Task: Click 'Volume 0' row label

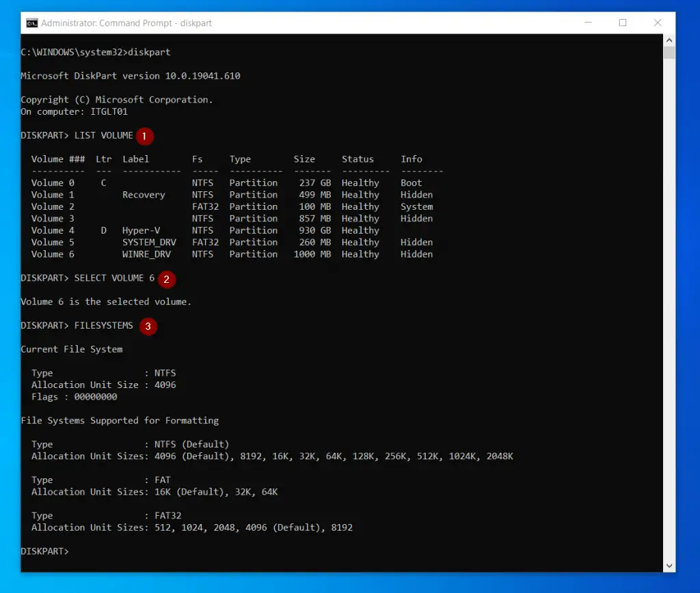Action: coord(53,182)
